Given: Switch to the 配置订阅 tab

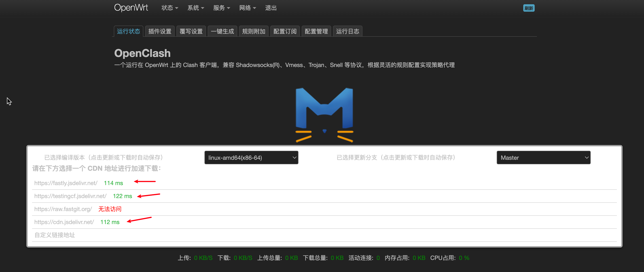Looking at the screenshot, I should pos(285,31).
